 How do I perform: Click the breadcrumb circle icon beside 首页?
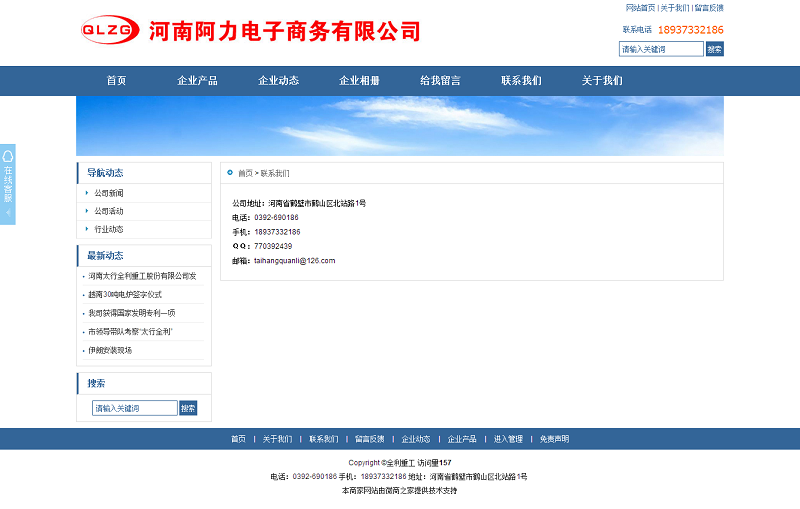point(230,172)
